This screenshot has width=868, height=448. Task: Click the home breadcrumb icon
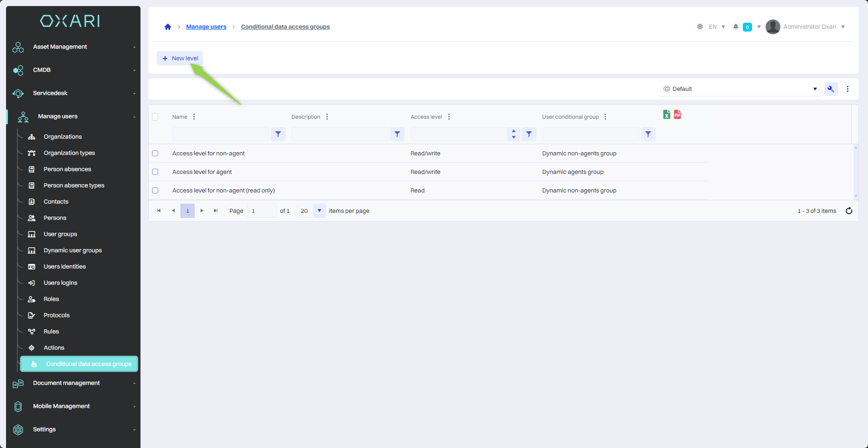pos(168,27)
